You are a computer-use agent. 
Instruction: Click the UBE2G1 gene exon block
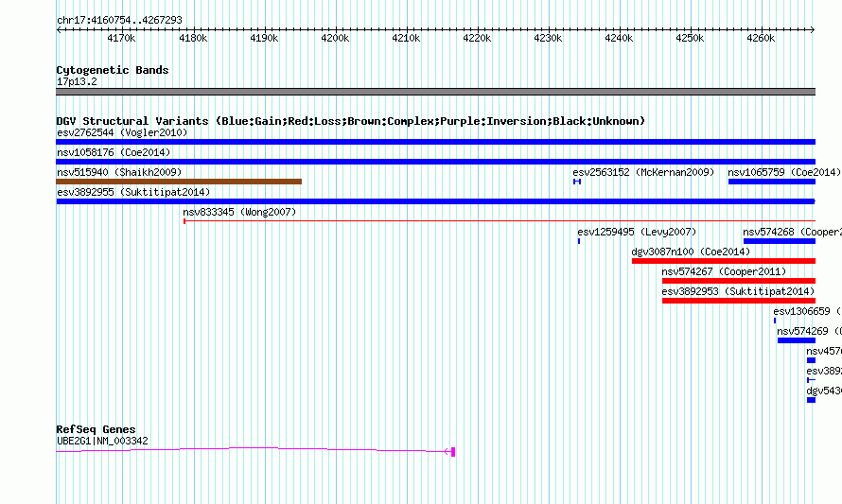(453, 452)
